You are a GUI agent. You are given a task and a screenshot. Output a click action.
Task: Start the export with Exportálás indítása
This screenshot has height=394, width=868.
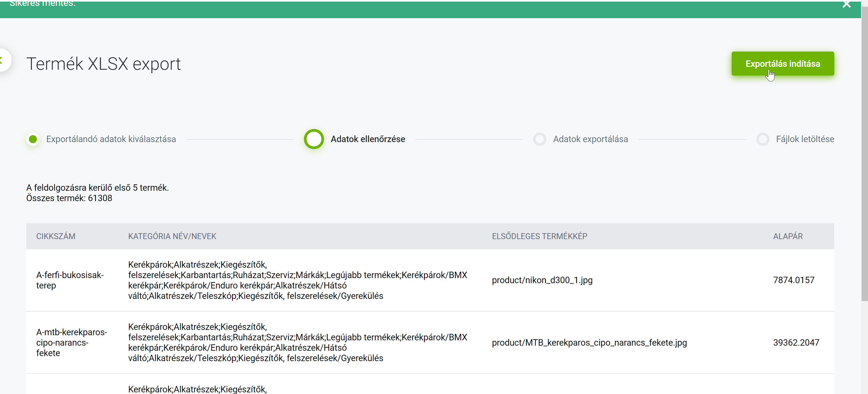[x=782, y=64]
